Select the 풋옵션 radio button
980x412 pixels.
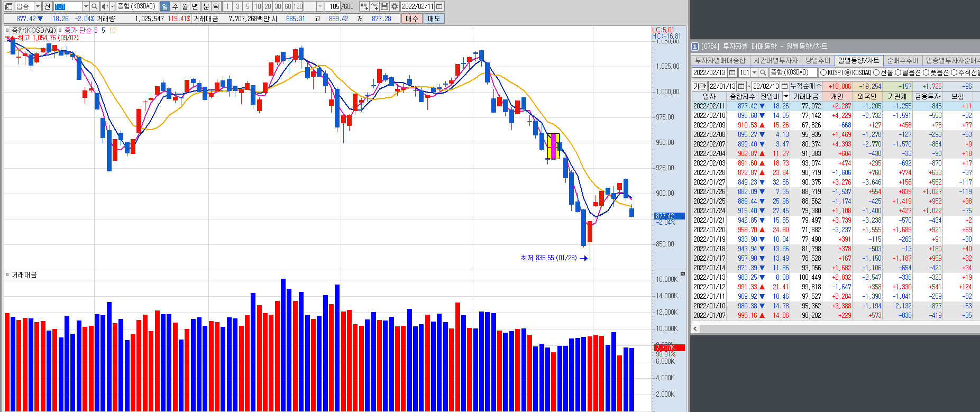click(926, 72)
